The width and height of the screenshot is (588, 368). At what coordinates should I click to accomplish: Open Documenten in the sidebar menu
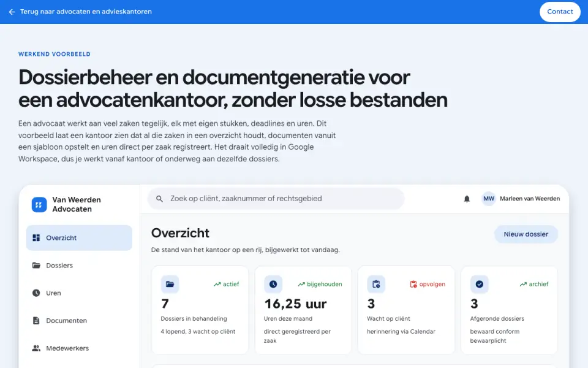[x=79, y=321]
